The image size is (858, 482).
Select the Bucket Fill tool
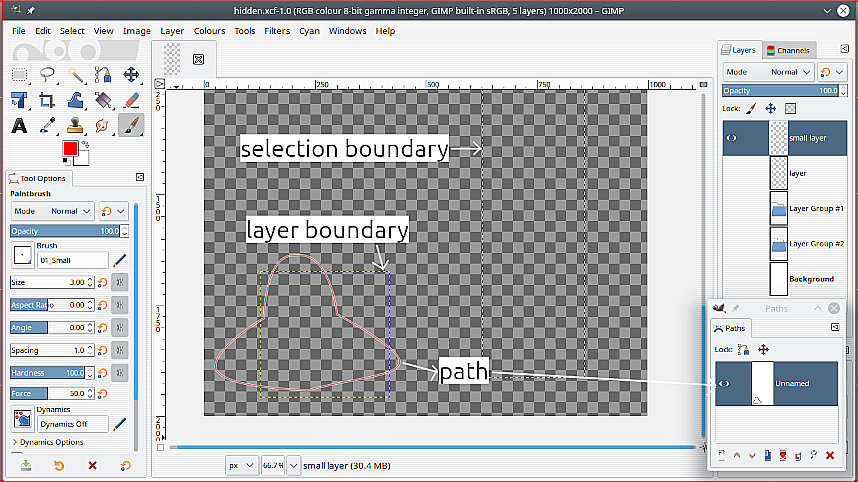click(x=103, y=100)
